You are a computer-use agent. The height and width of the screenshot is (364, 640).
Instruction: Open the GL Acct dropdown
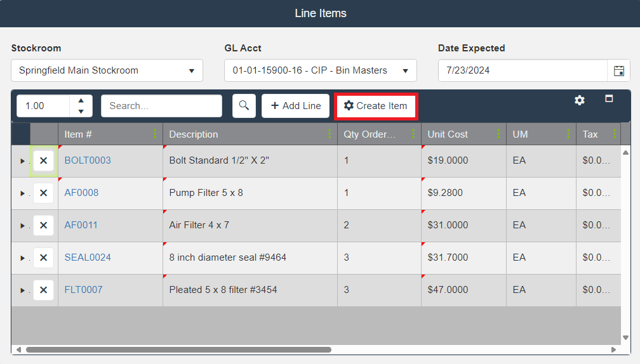click(320, 70)
